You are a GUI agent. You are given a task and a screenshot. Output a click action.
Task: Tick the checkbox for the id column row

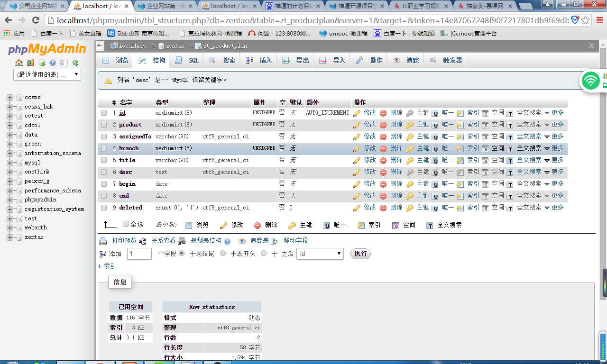pyautogui.click(x=104, y=113)
